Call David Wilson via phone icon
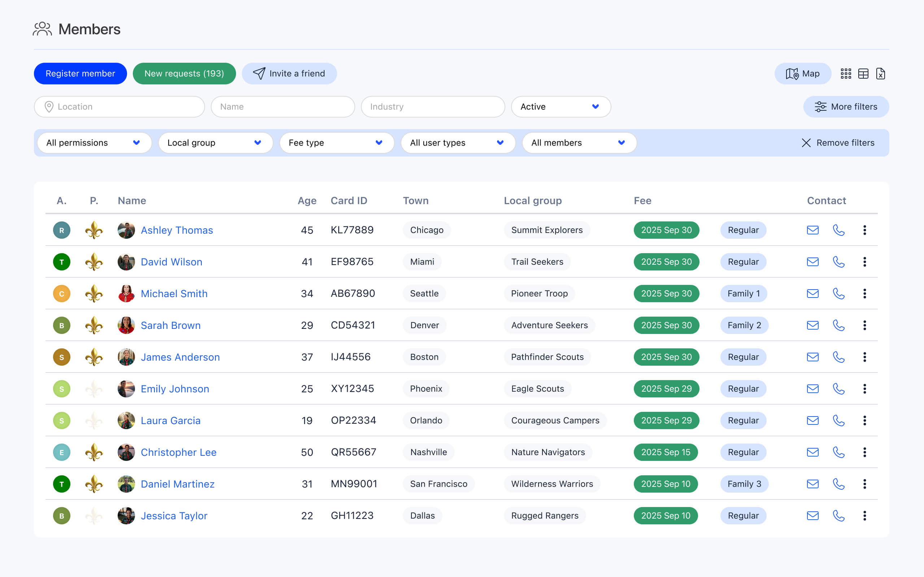The image size is (924, 577). tap(838, 262)
